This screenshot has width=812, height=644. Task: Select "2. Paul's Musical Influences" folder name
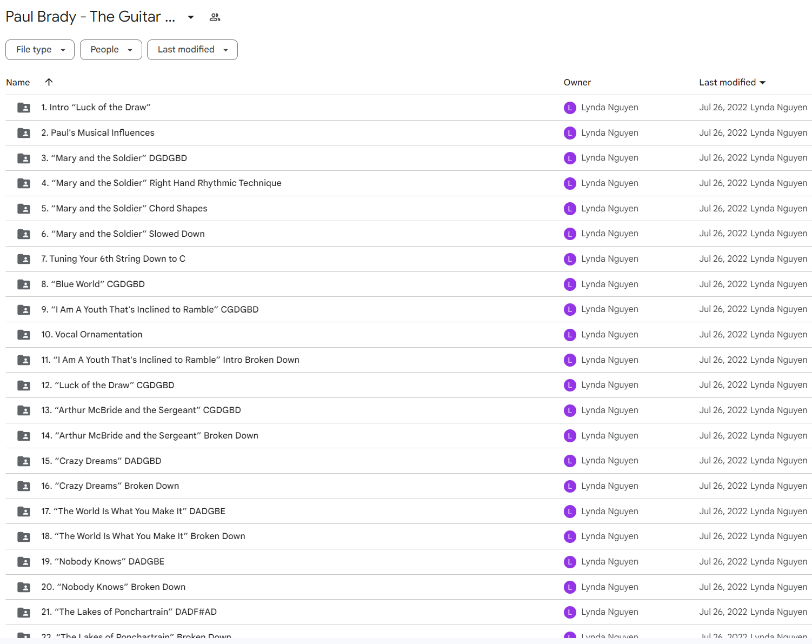coord(98,133)
